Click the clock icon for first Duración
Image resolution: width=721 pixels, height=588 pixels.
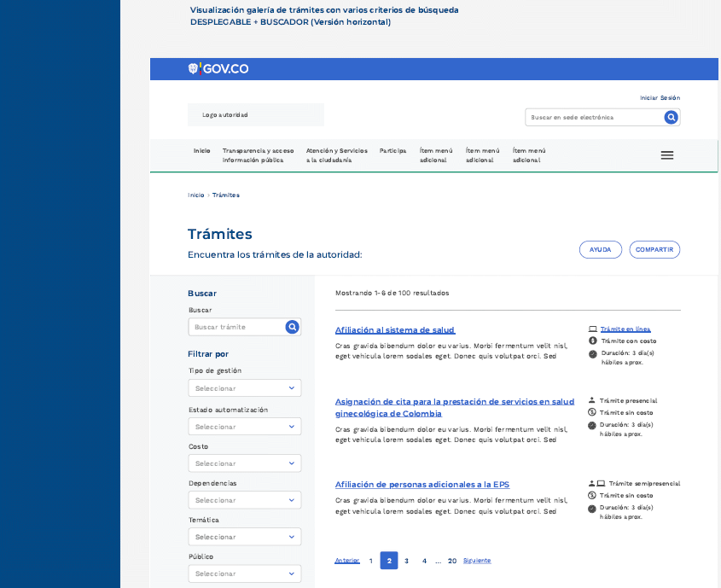[x=592, y=353]
